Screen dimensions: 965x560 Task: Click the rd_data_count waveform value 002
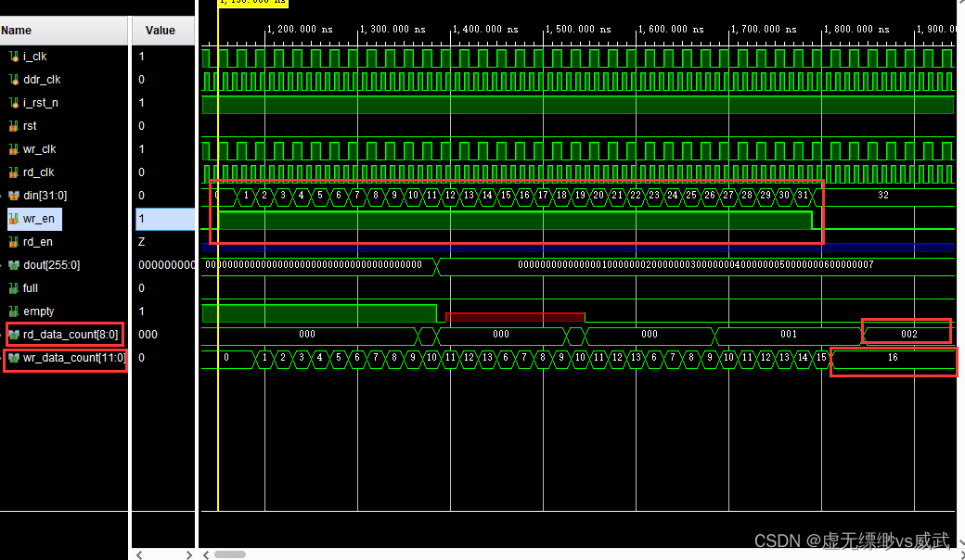coord(909,334)
